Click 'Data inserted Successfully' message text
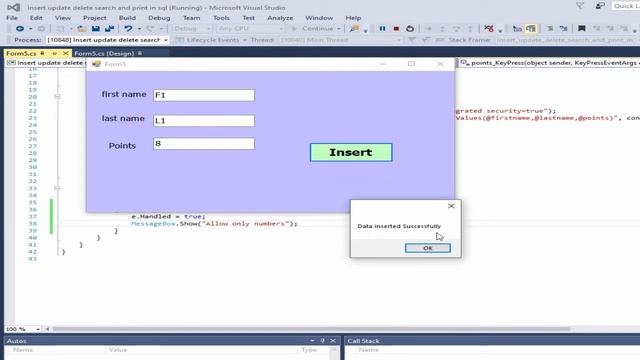Viewport: 640px width, 360px height. click(399, 226)
